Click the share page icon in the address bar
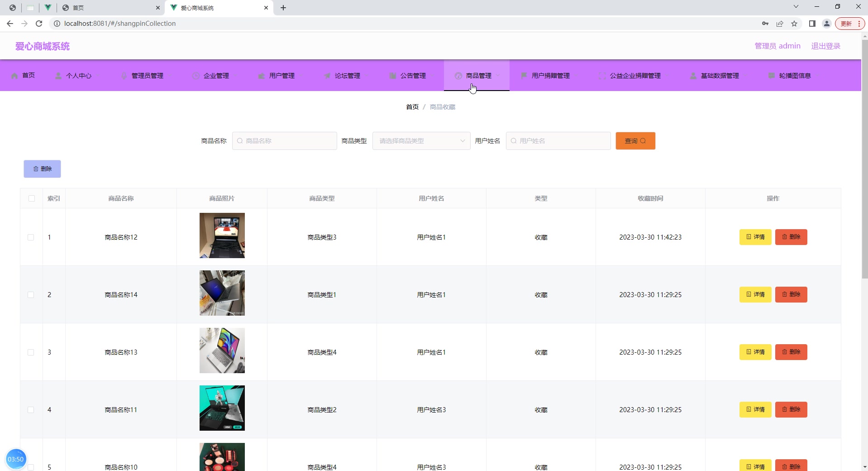The width and height of the screenshot is (868, 471). (780, 24)
